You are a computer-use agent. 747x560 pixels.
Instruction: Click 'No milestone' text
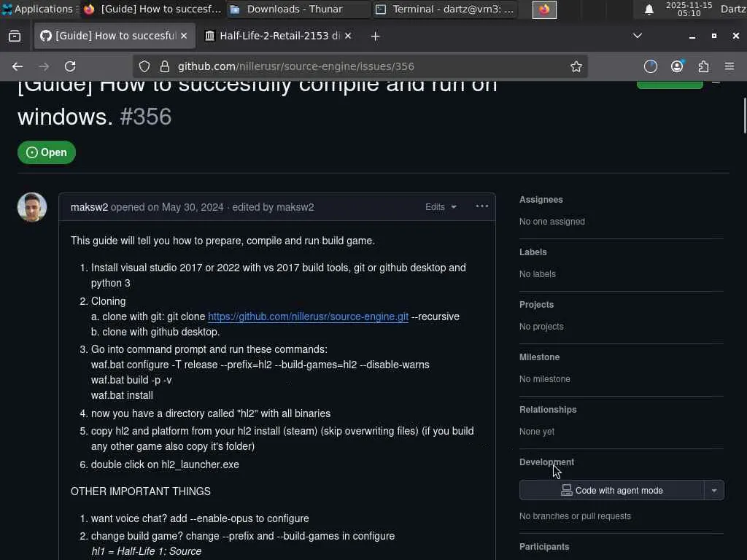(x=544, y=379)
